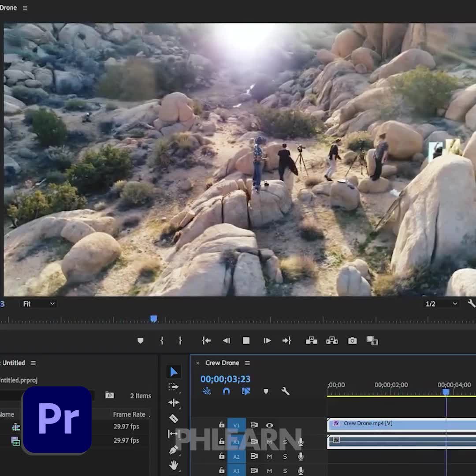Select the Ripple Edit tool
476x476 pixels.
point(174,402)
